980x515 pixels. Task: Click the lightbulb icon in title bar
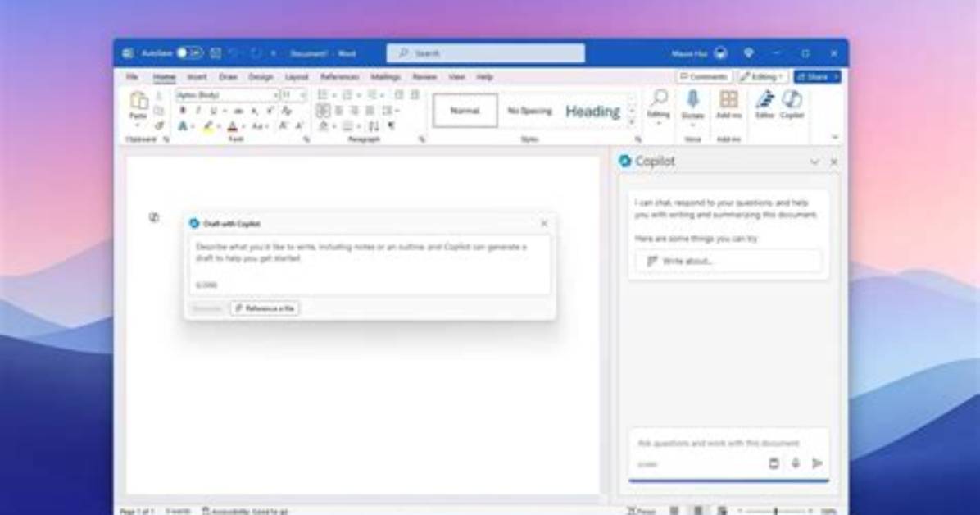point(749,54)
